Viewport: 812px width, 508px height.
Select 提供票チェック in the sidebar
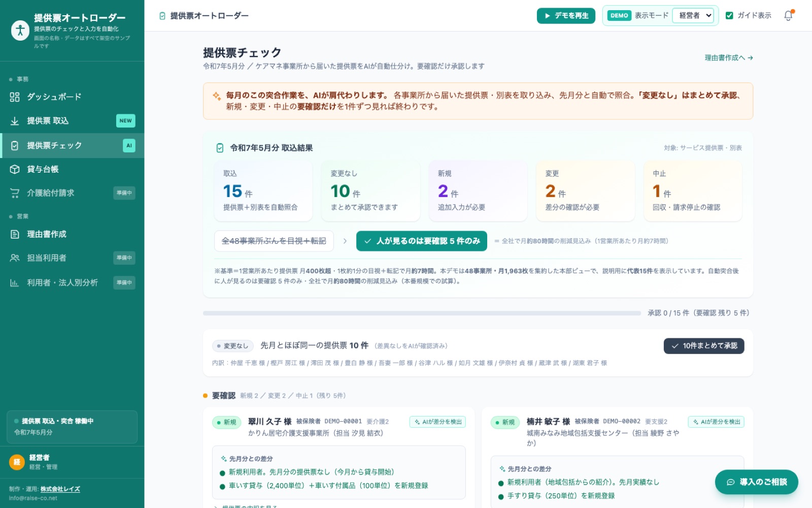(72, 145)
